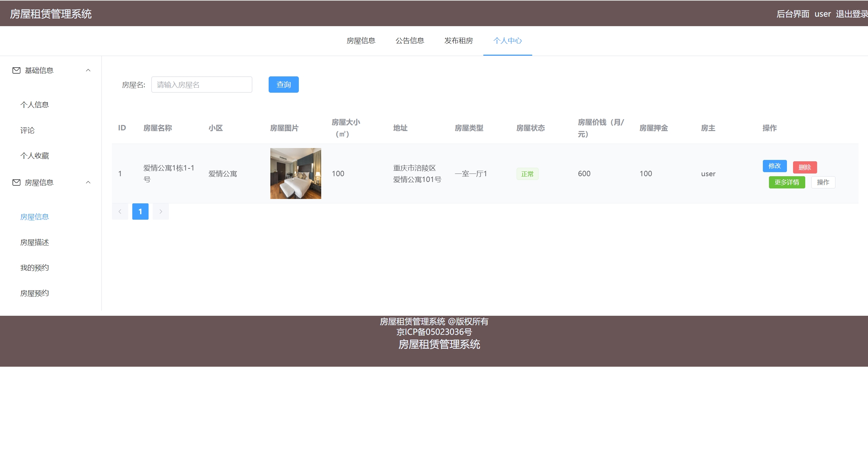Open the 个人中心 tab
The height and width of the screenshot is (475, 868).
pos(507,41)
